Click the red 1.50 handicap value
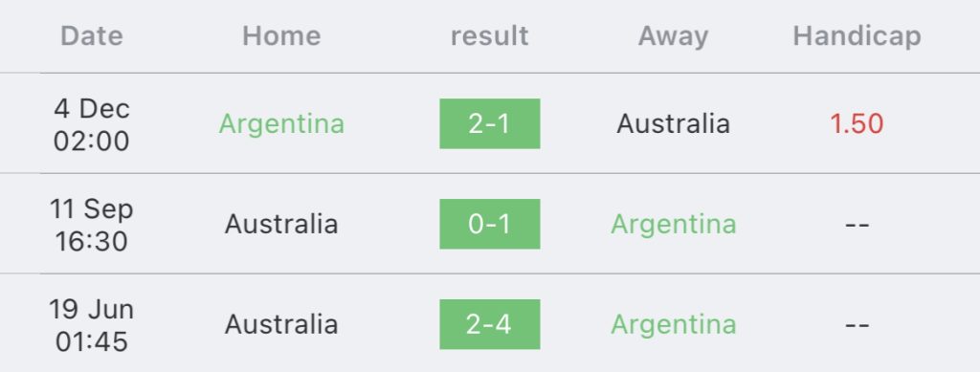This screenshot has height=372, width=980. [857, 123]
